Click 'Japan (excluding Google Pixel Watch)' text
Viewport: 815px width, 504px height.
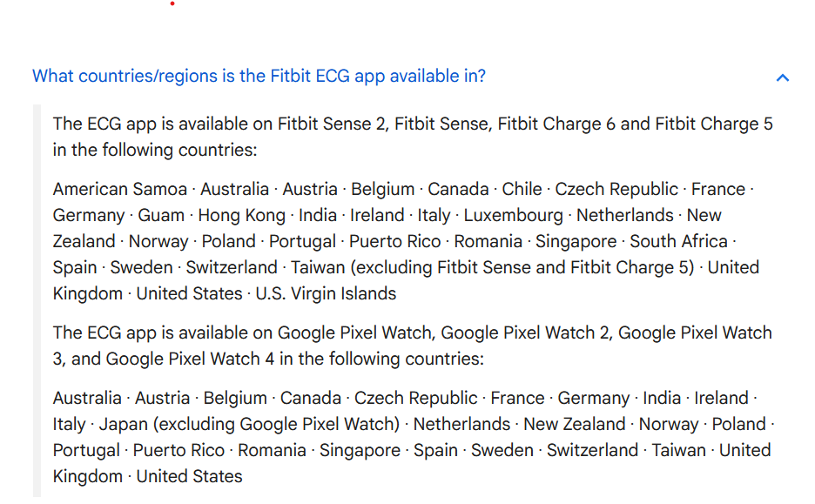[249, 424]
